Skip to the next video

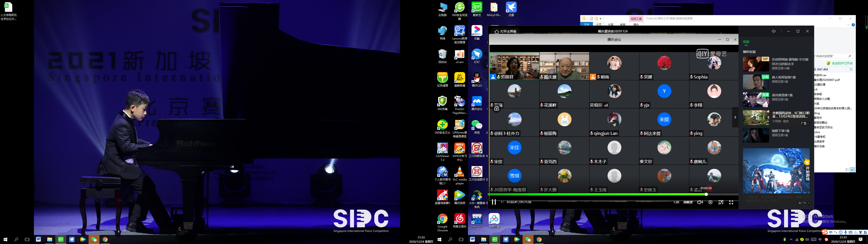(502, 202)
